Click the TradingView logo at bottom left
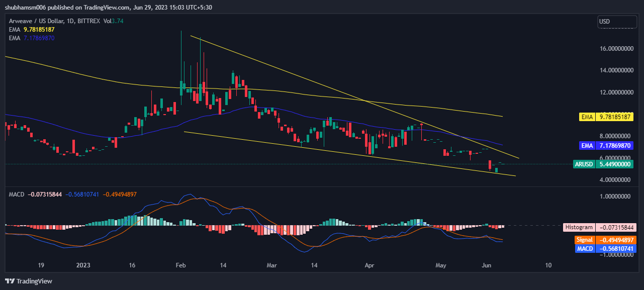This screenshot has height=290, width=644. pyautogui.click(x=29, y=281)
